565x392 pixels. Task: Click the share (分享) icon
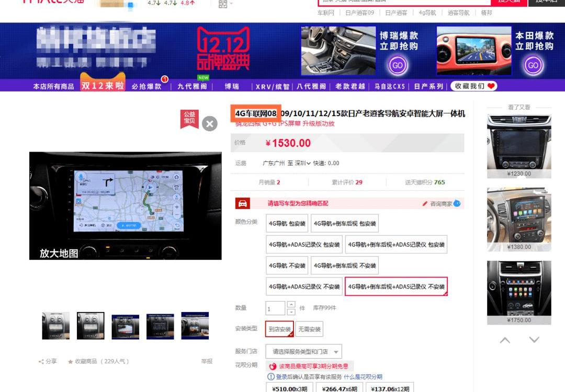[41, 362]
